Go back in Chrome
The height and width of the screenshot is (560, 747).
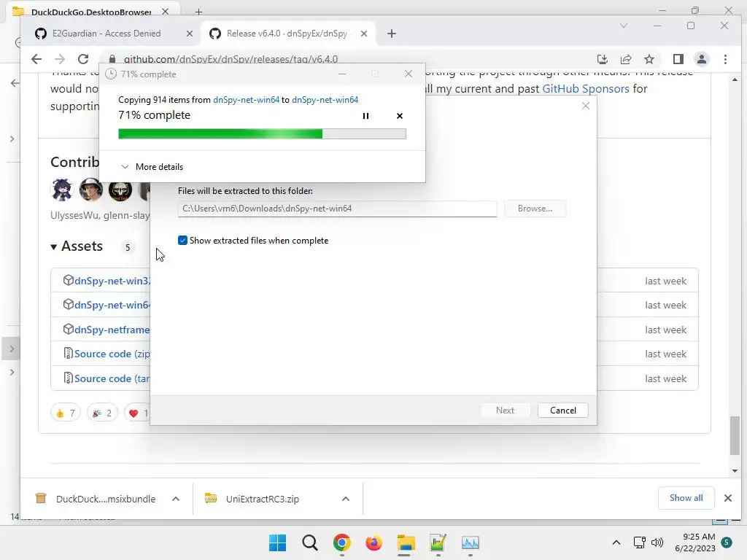click(x=36, y=59)
